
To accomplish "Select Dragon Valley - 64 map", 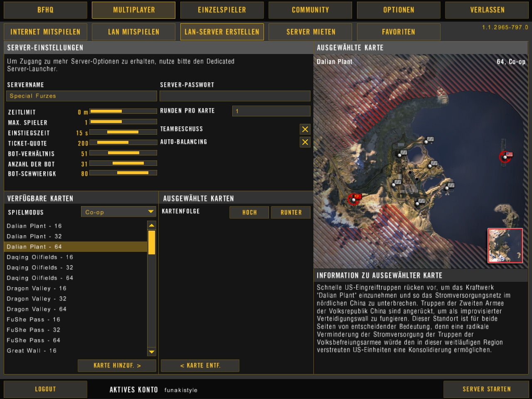I will pos(76,309).
